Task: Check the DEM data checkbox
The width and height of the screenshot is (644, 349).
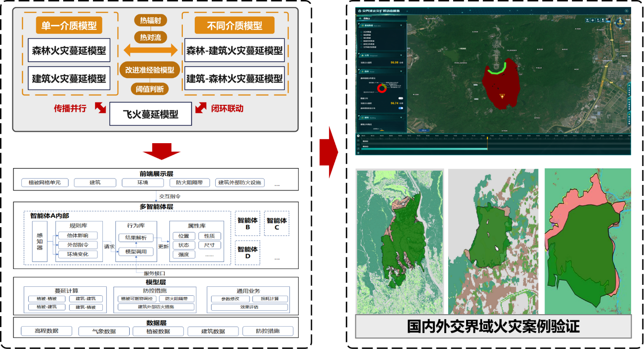Action: tap(362, 31)
